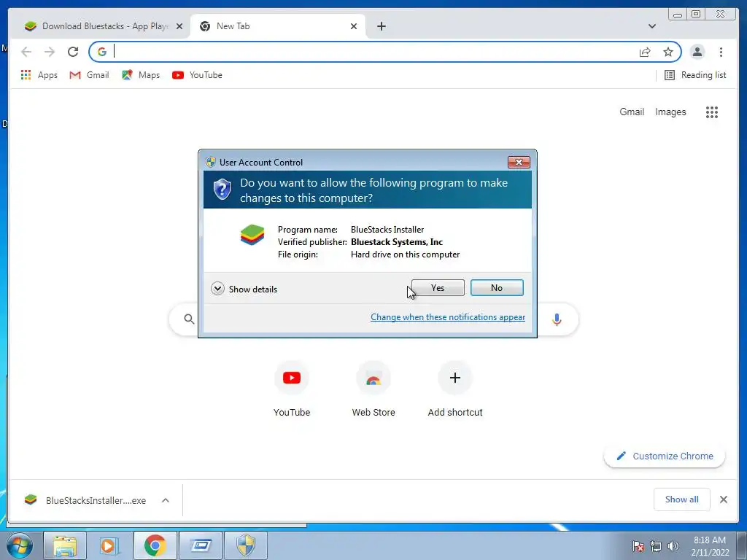Bookmark this tab with star icon
The image size is (747, 560).
668,52
